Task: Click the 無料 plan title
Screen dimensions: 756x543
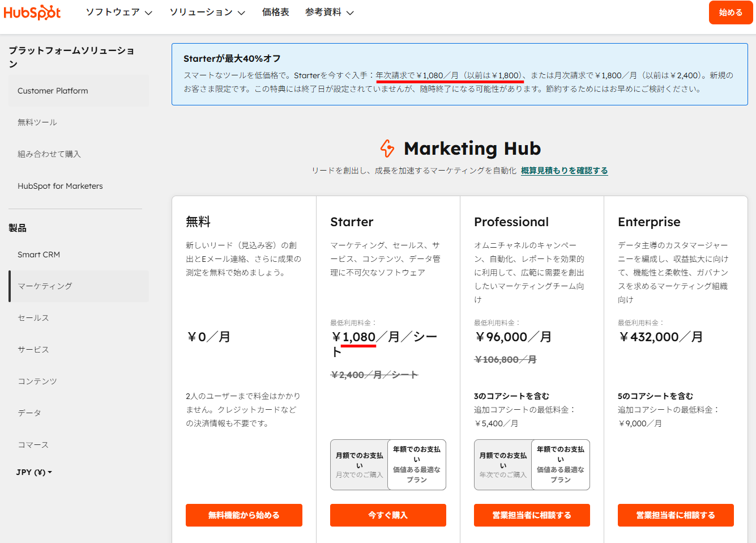Action: tap(198, 222)
